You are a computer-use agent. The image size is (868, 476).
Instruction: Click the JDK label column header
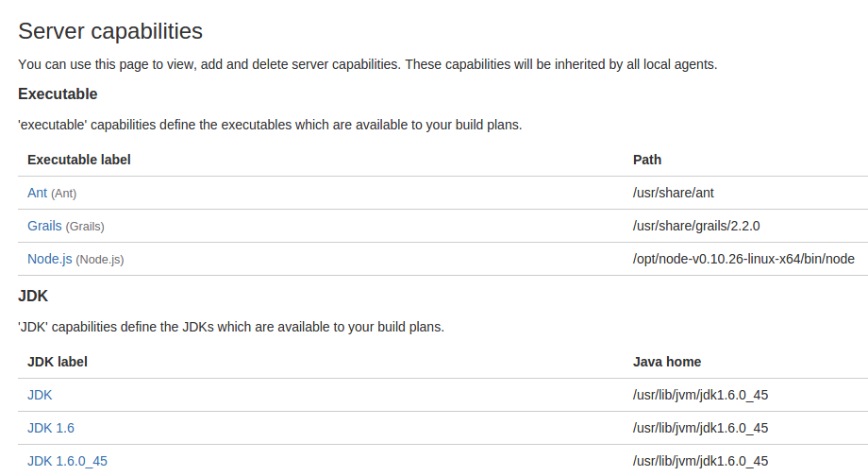click(x=58, y=362)
